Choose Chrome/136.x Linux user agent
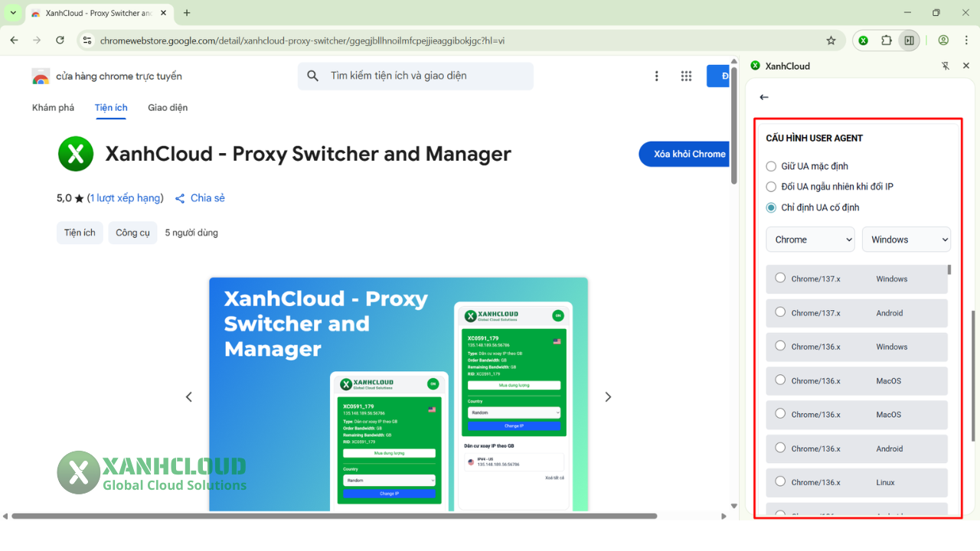The height and width of the screenshot is (551, 980). pyautogui.click(x=857, y=482)
